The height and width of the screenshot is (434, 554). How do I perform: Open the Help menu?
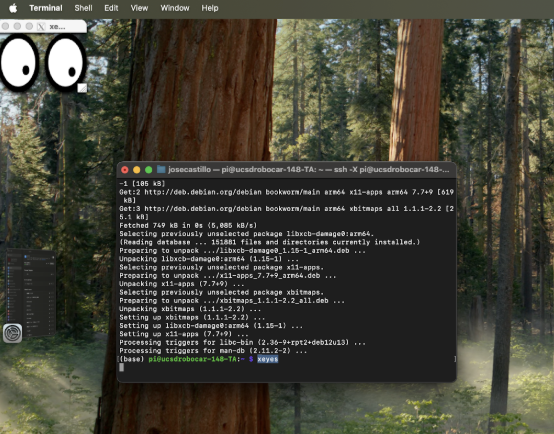[210, 8]
